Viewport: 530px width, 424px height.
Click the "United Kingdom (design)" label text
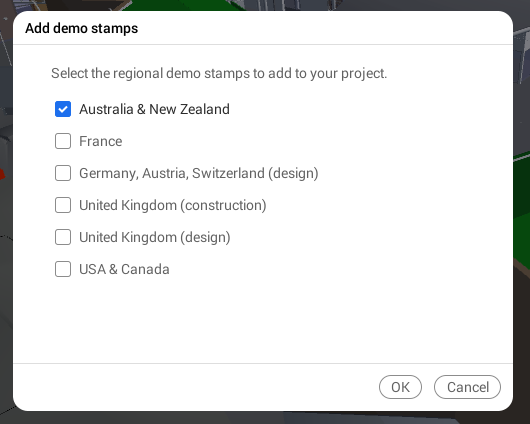pos(155,237)
